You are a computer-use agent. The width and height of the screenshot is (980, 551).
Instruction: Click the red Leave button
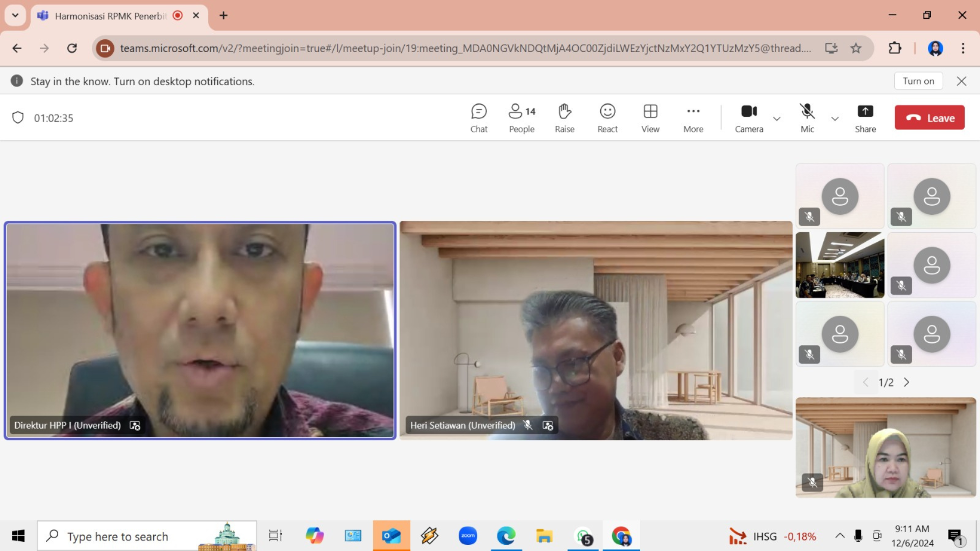click(x=929, y=118)
